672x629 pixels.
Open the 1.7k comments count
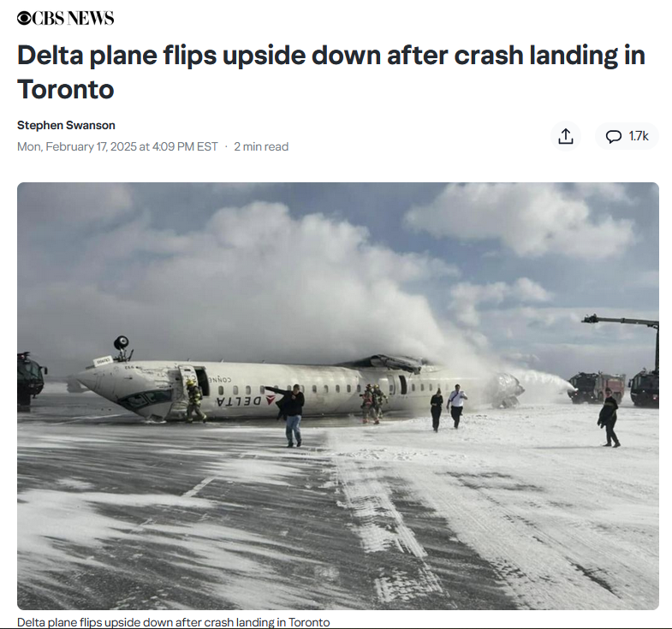[639, 136]
